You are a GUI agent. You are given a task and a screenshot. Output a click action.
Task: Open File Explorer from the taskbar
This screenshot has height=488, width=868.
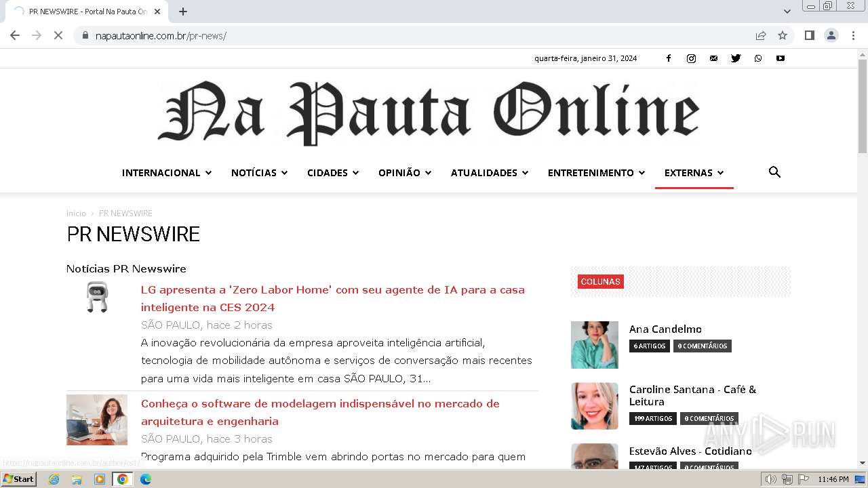[x=77, y=479]
